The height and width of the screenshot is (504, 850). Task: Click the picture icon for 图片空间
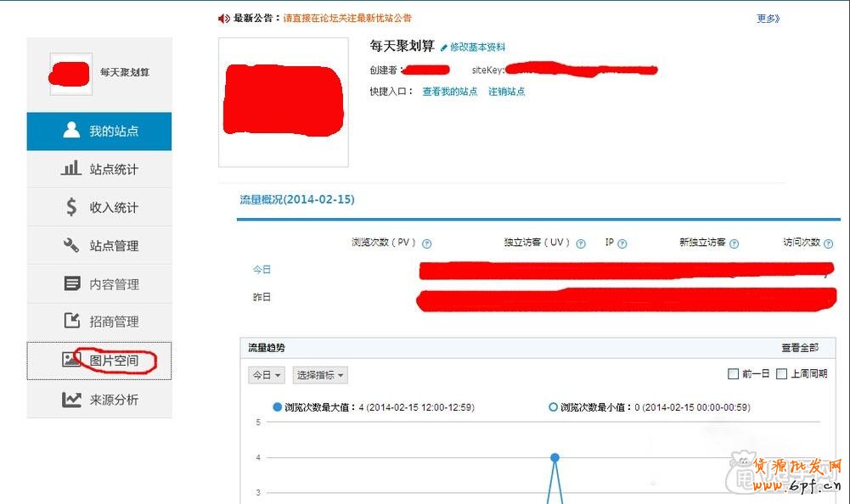click(71, 360)
